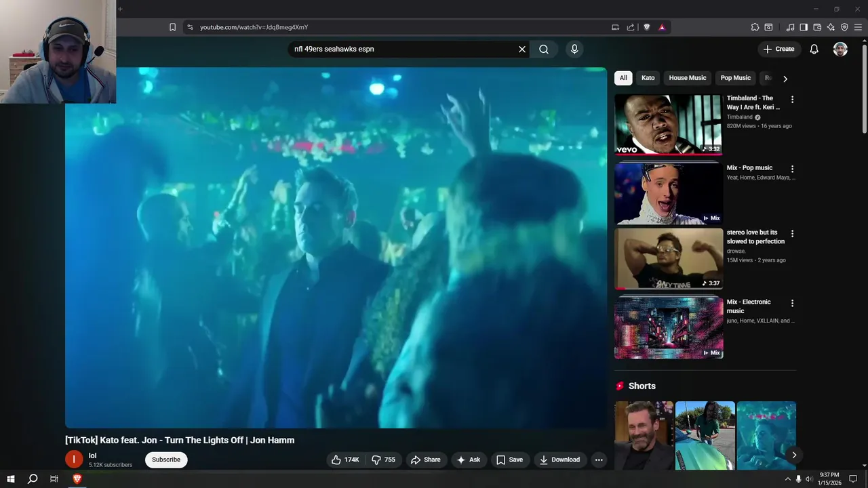
Task: Select the Kato filter chip
Action: [x=648, y=78]
